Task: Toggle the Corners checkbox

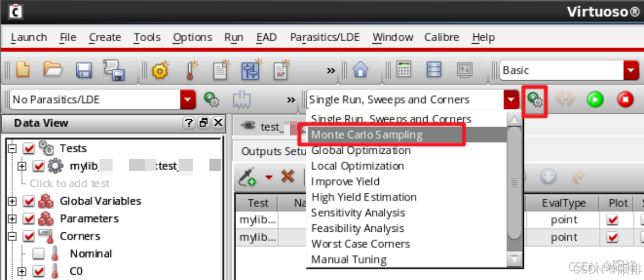Action: pos(29,237)
